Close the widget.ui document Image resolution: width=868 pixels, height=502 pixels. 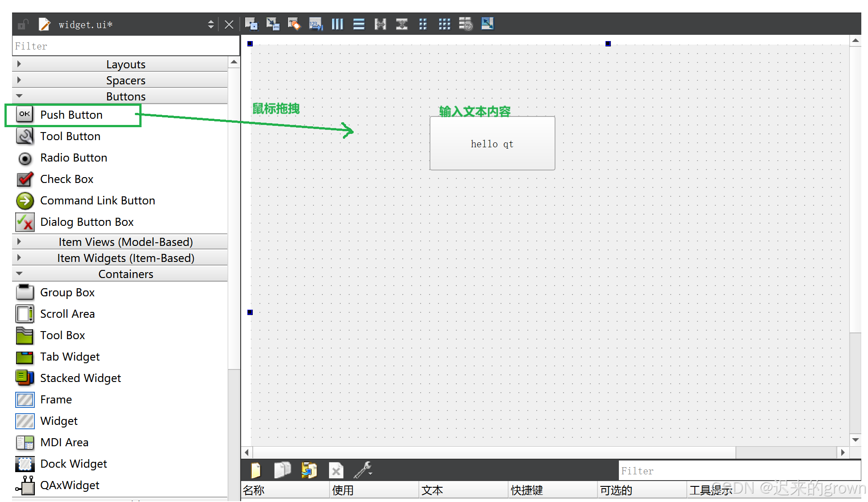(229, 25)
